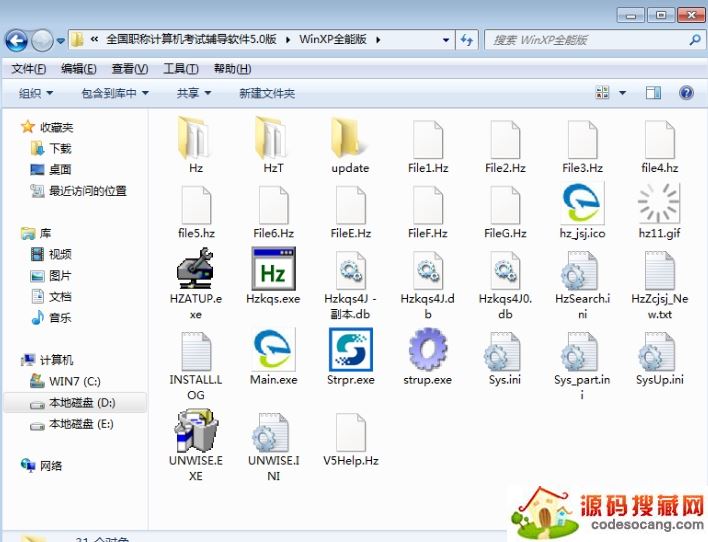Select WIN7 (C:) drive in sidebar
This screenshot has height=542, width=708.
click(x=75, y=382)
